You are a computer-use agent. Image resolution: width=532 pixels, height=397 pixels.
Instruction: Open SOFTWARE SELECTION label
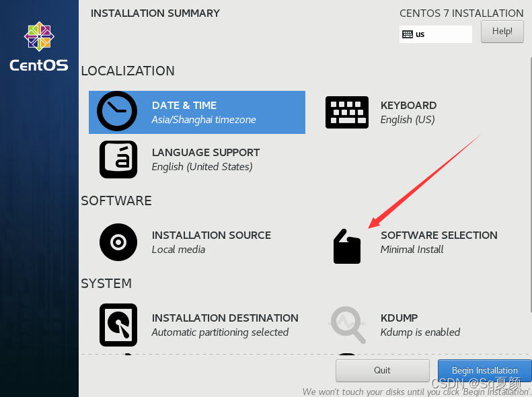click(x=439, y=235)
